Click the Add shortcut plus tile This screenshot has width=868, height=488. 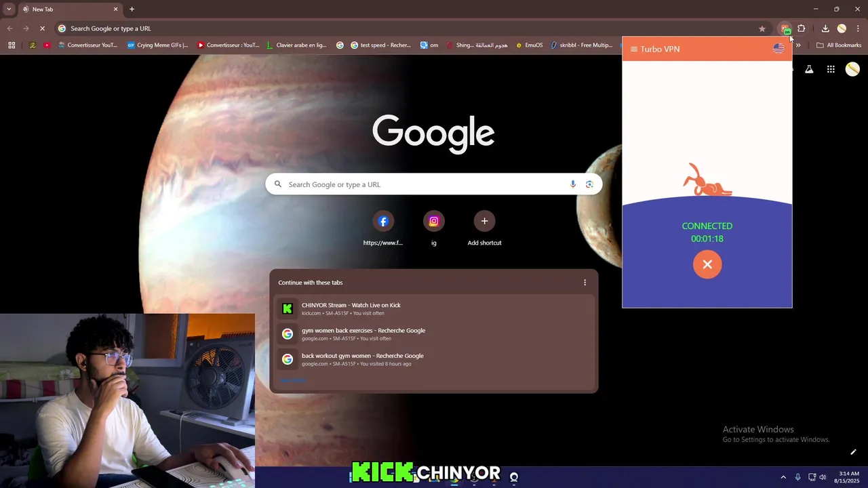tap(484, 229)
